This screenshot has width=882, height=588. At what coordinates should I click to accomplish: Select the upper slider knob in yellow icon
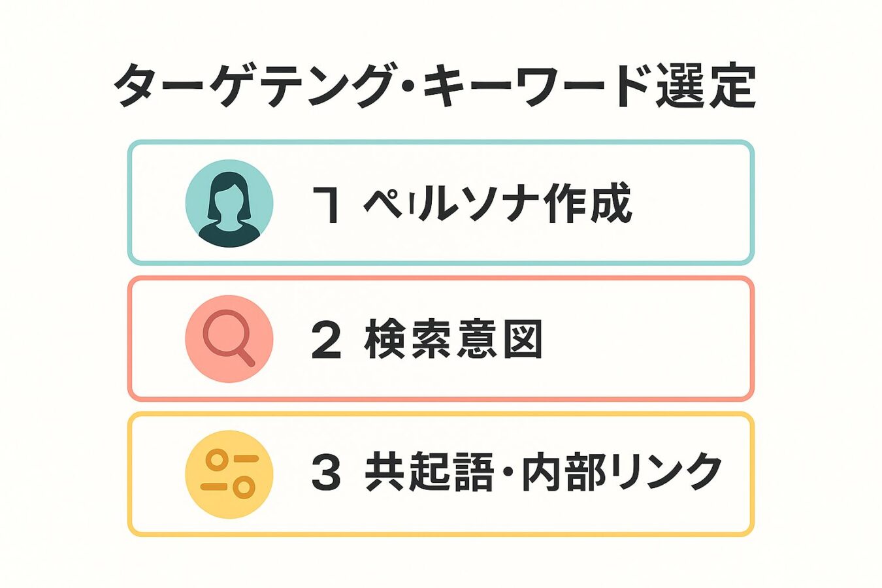(x=216, y=460)
